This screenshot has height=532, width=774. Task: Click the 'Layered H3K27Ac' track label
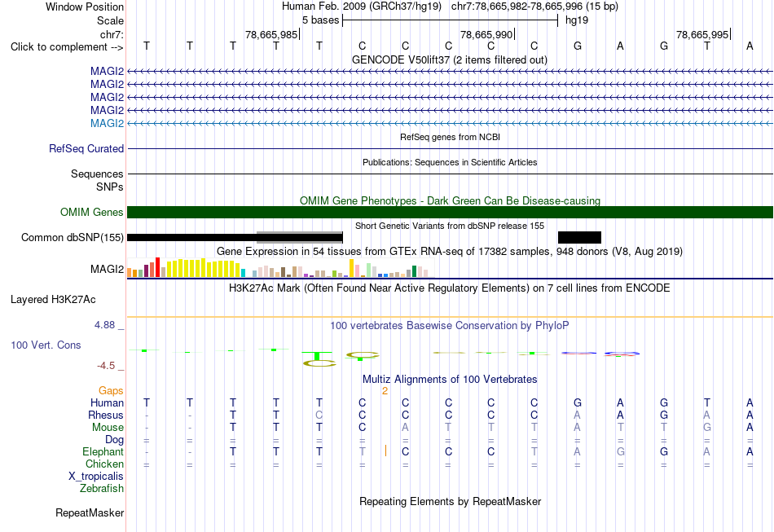(x=53, y=300)
